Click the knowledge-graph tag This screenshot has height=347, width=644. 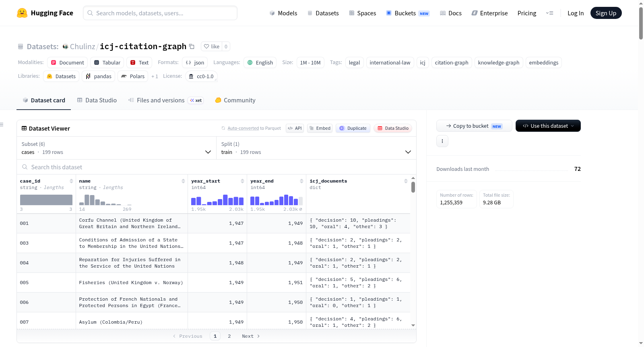(499, 62)
